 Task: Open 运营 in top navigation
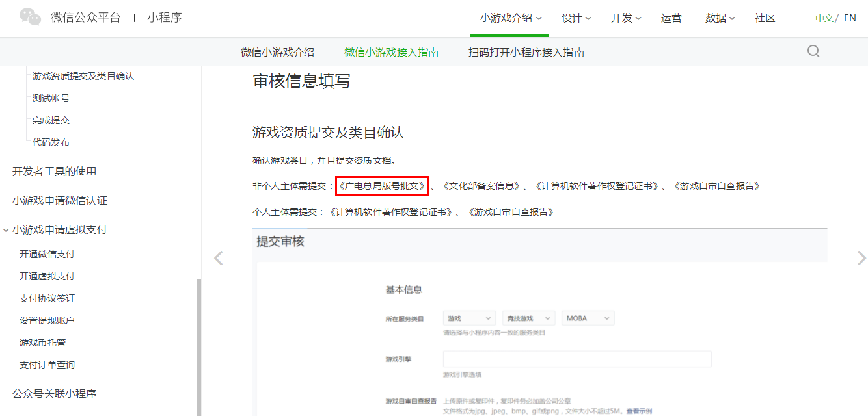[671, 18]
